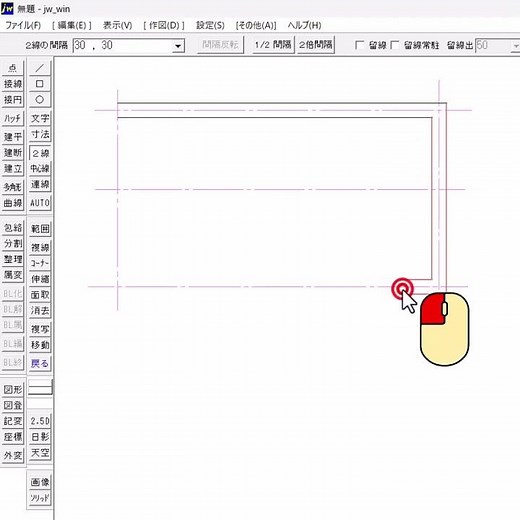Open the 編集(E) menu
520x520 pixels.
pos(72,25)
